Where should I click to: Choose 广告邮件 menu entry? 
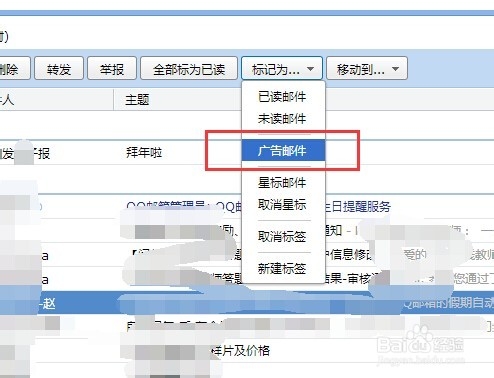(x=283, y=150)
